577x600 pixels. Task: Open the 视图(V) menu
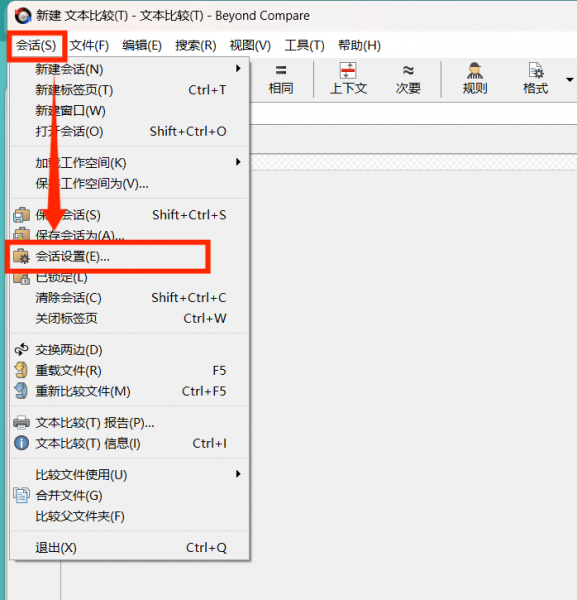[250, 46]
